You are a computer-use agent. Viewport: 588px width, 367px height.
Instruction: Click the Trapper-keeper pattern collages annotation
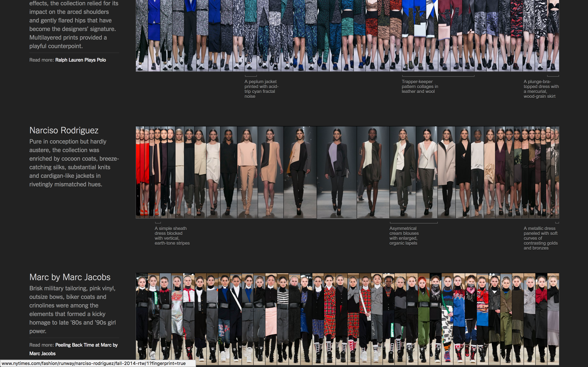420,86
